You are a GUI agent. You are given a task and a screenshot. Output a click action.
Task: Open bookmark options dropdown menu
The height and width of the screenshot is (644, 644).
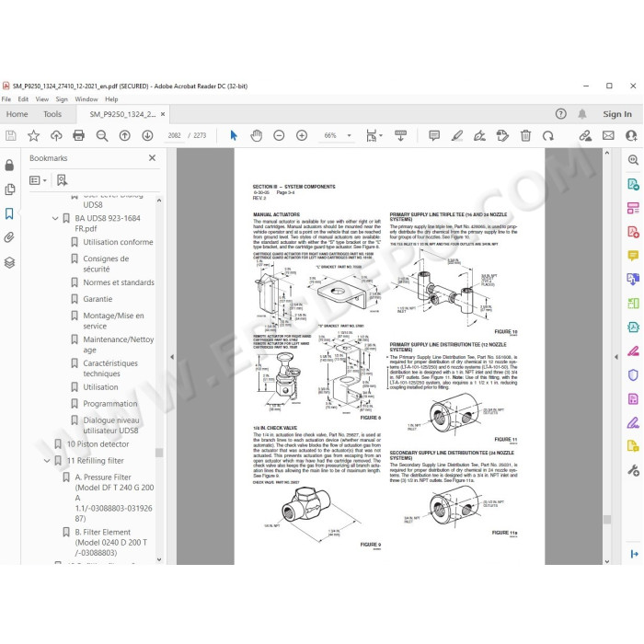point(39,180)
